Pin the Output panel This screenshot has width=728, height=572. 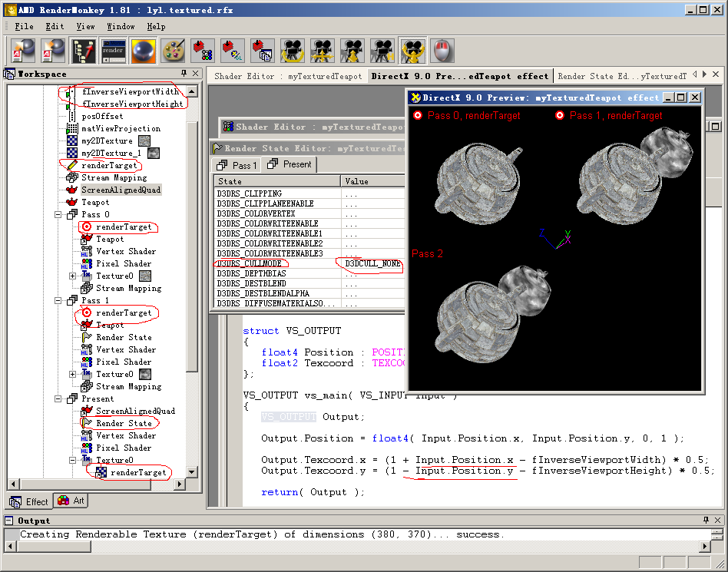(x=706, y=520)
